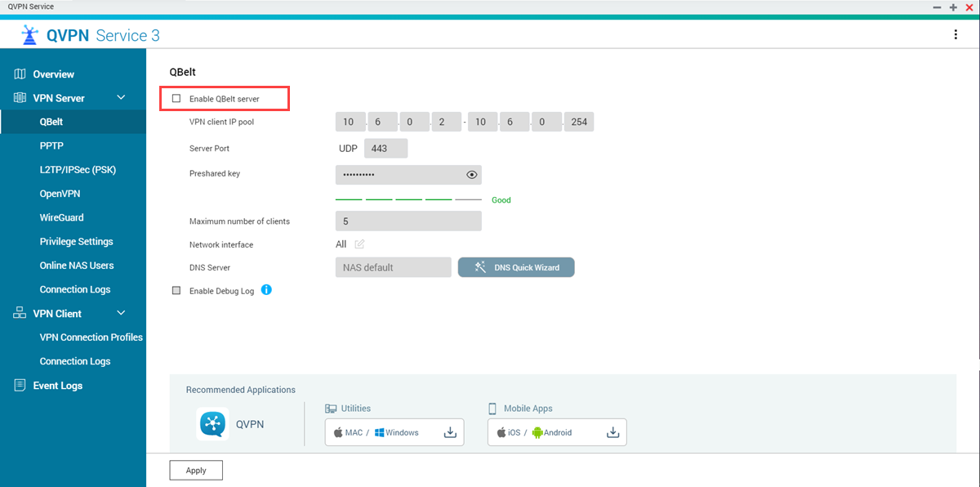Image resolution: width=980 pixels, height=487 pixels.
Task: Download the QVPN utilities for MAC/Windows
Action: click(x=449, y=432)
